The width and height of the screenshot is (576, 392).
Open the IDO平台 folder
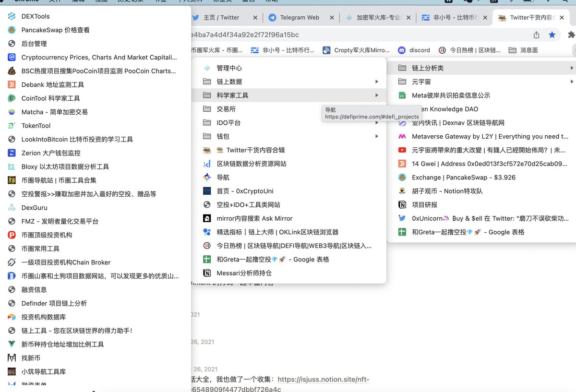click(289, 123)
